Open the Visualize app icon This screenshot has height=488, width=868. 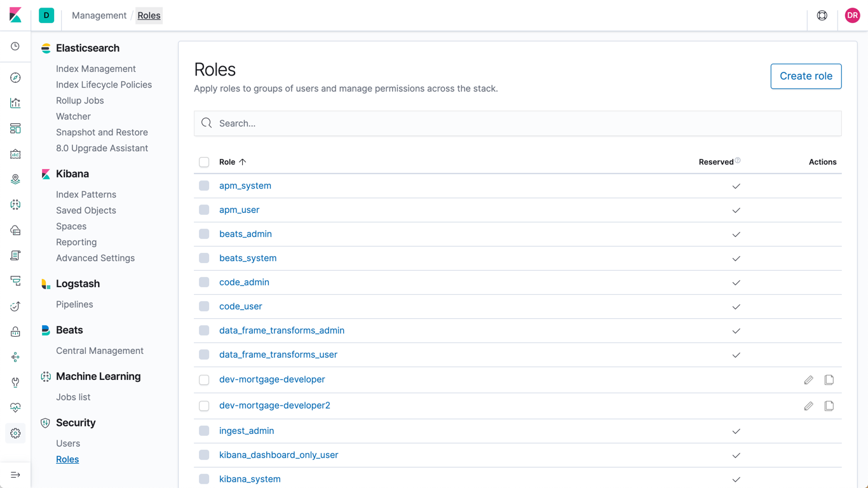[x=15, y=103]
